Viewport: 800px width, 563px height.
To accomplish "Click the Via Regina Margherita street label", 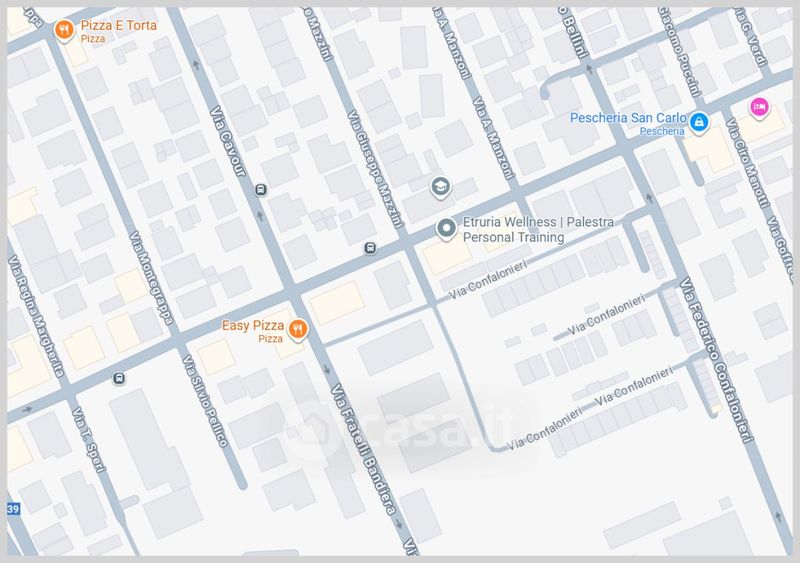I will click(36, 316).
